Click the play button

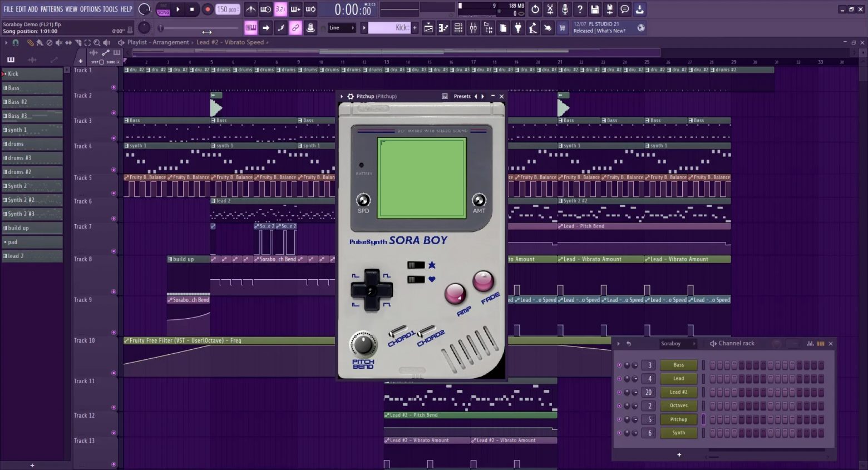pyautogui.click(x=178, y=9)
